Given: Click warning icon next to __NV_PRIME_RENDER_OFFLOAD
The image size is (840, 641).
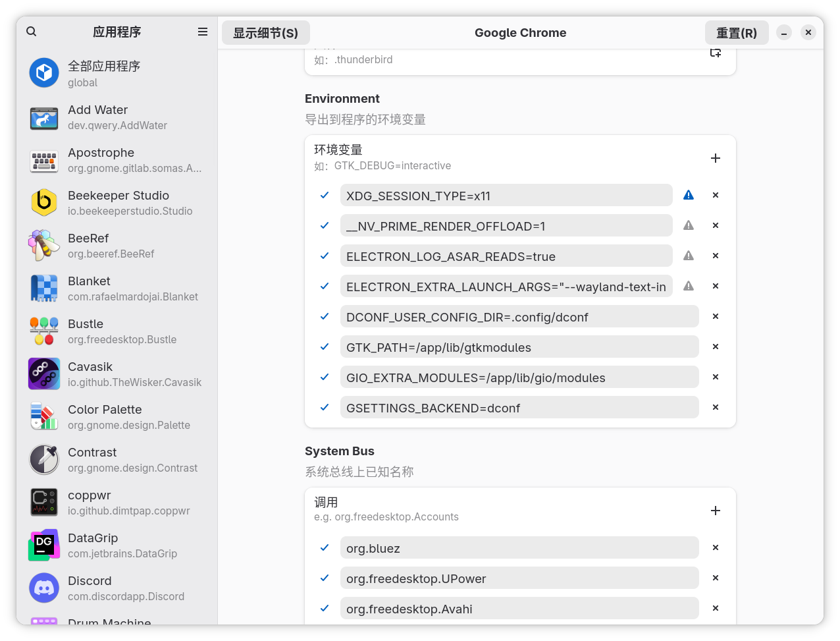Looking at the screenshot, I should 689,225.
